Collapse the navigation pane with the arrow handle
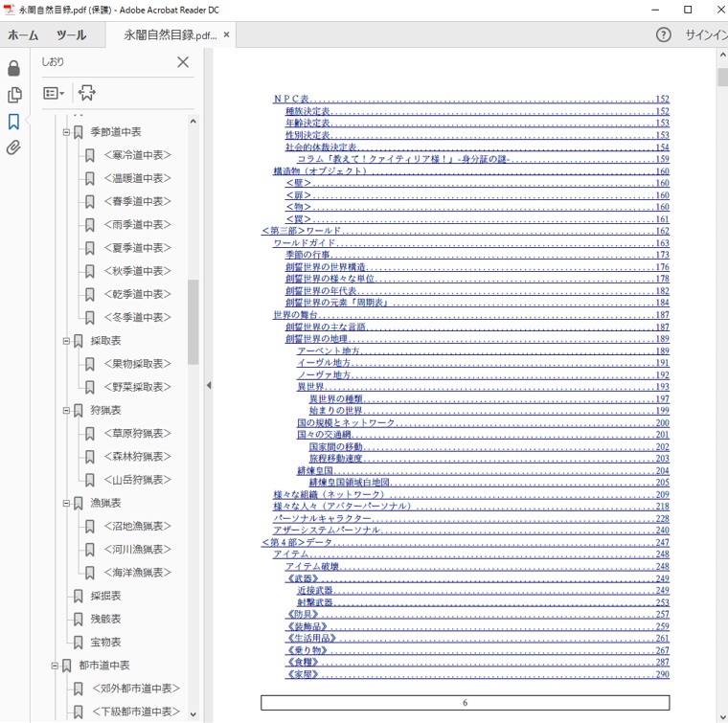This screenshot has height=723, width=728. point(209,385)
